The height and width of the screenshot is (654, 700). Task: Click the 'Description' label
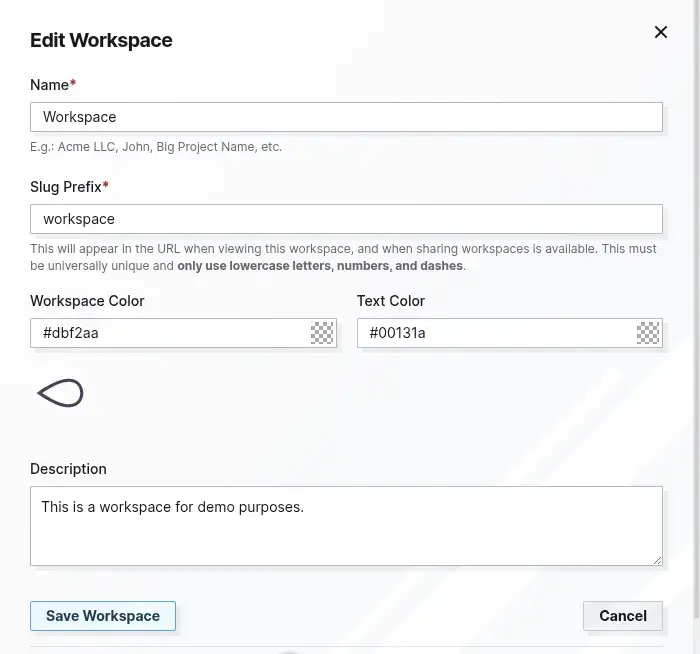(68, 469)
